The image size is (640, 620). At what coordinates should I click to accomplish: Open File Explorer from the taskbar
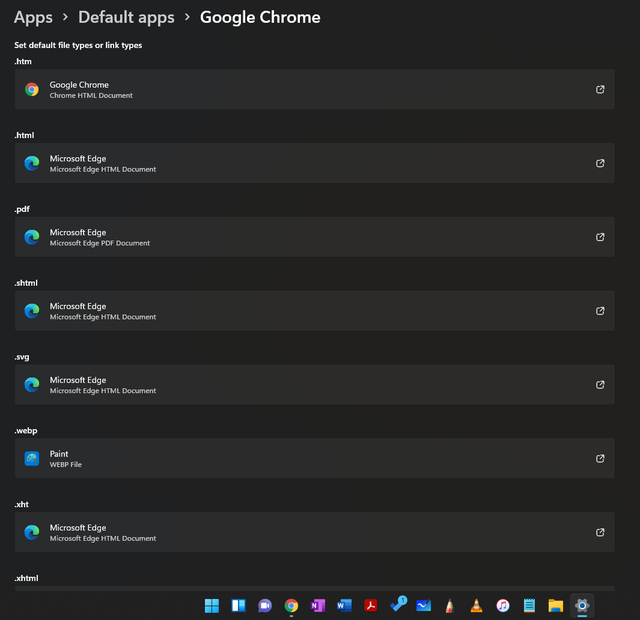coord(556,606)
